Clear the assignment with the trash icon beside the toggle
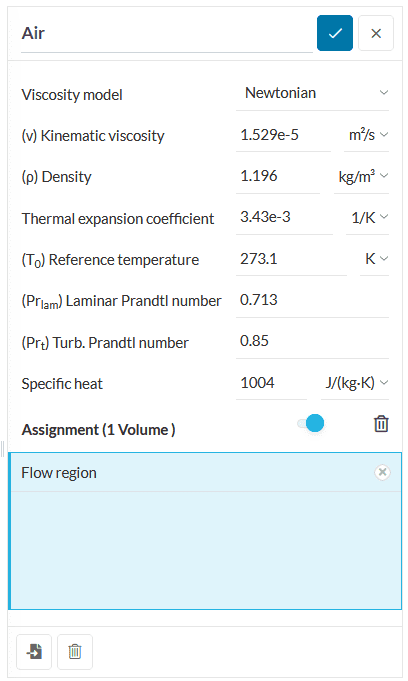 381,423
